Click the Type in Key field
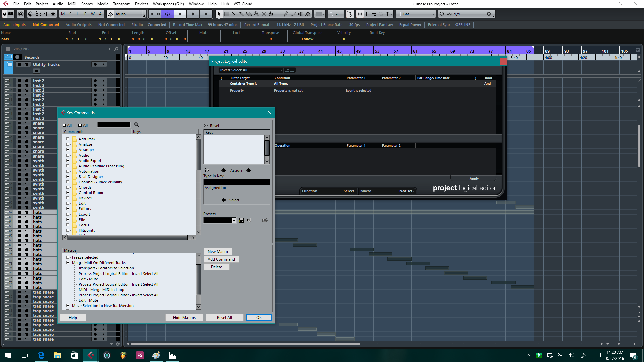The image size is (644, 362). [x=236, y=182]
